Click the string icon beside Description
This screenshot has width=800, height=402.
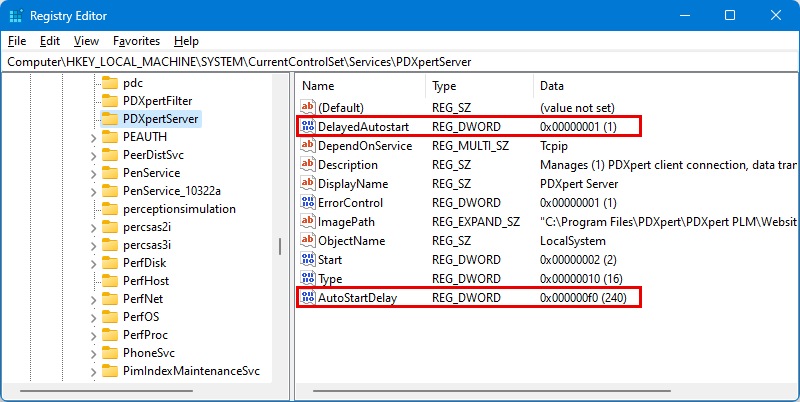coord(308,164)
